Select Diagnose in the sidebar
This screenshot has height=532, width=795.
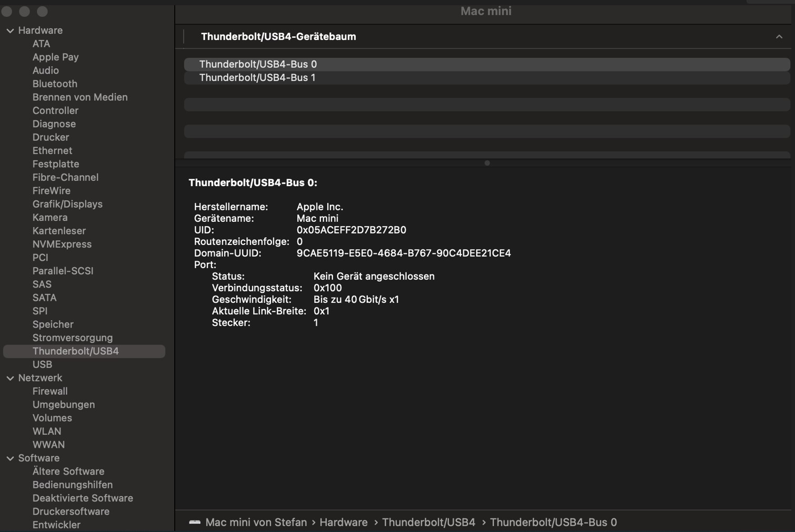click(x=54, y=124)
